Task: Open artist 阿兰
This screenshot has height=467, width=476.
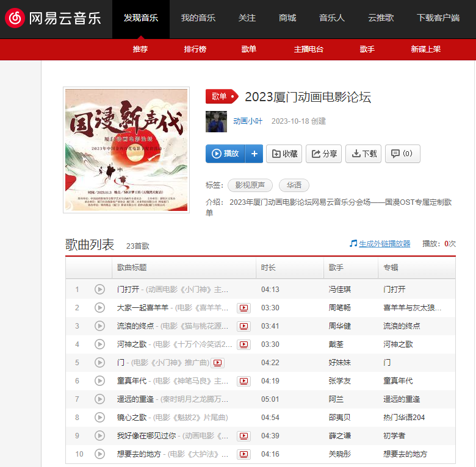Action: pos(336,399)
